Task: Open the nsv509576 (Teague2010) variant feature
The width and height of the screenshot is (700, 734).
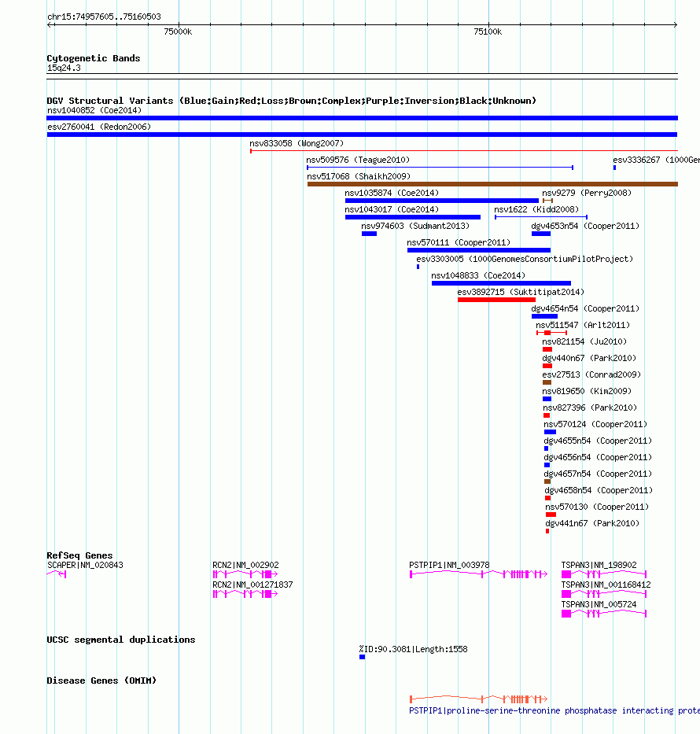Action: 440,167
